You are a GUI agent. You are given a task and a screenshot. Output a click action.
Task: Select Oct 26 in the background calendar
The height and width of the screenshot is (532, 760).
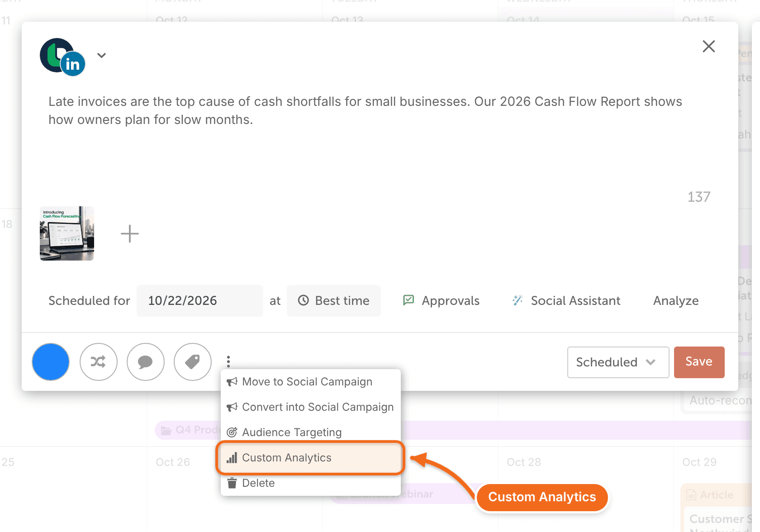173,462
